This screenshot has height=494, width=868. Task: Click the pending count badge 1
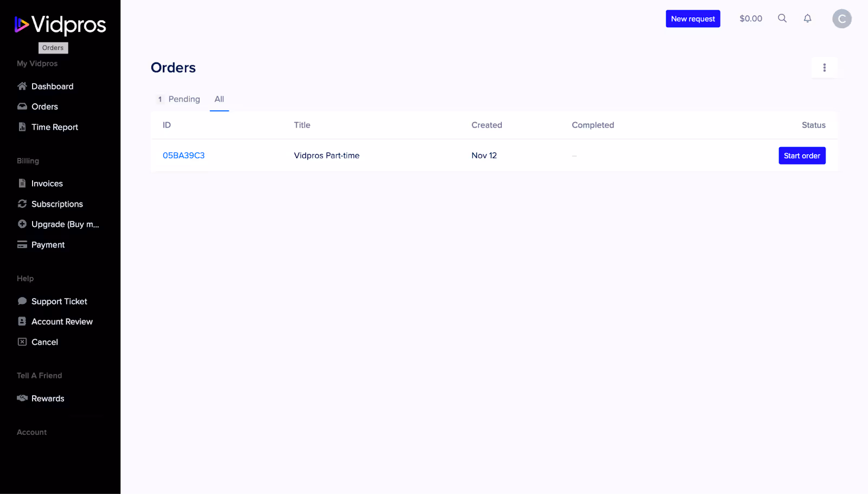tap(160, 99)
